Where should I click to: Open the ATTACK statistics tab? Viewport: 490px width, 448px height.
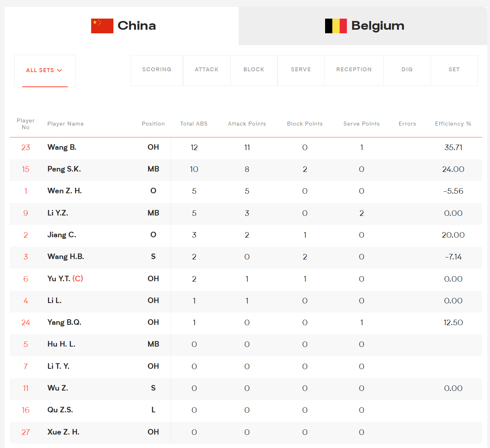207,70
